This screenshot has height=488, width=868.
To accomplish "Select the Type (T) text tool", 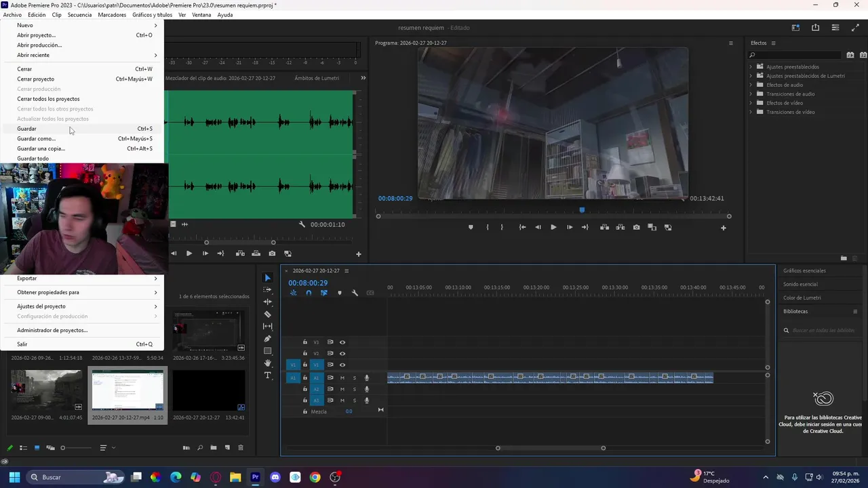I will pyautogui.click(x=267, y=375).
